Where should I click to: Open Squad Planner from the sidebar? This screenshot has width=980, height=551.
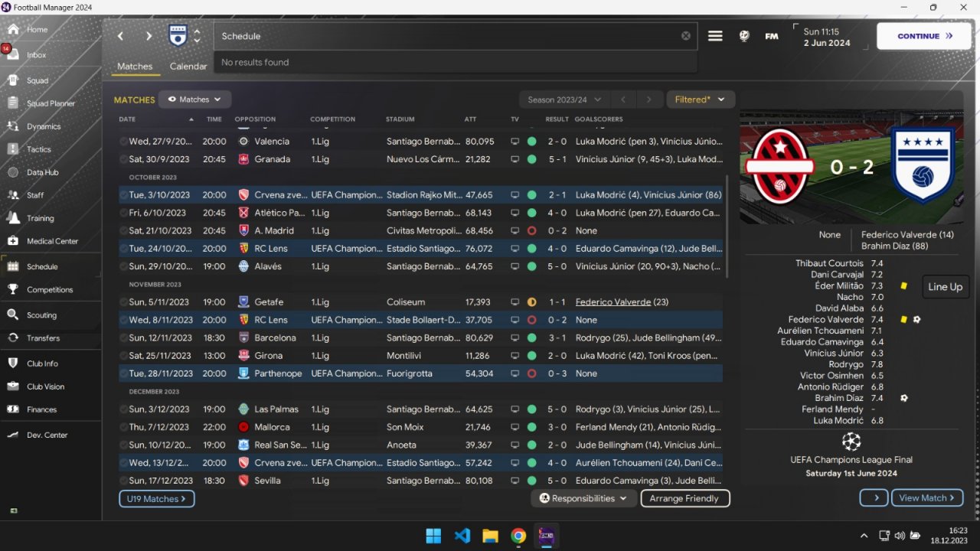tap(51, 103)
